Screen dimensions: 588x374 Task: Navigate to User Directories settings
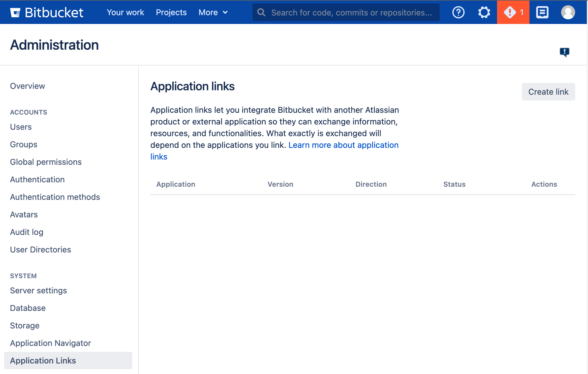(x=40, y=249)
